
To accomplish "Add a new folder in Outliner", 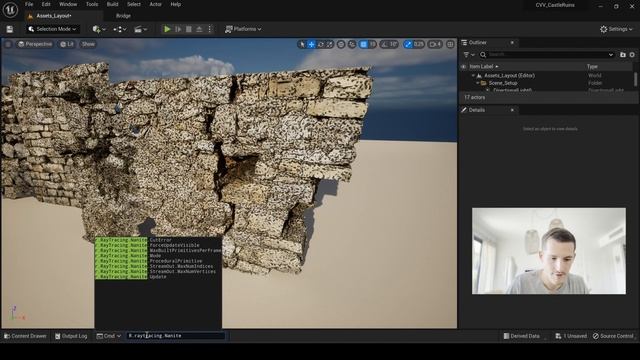I will coord(622,55).
